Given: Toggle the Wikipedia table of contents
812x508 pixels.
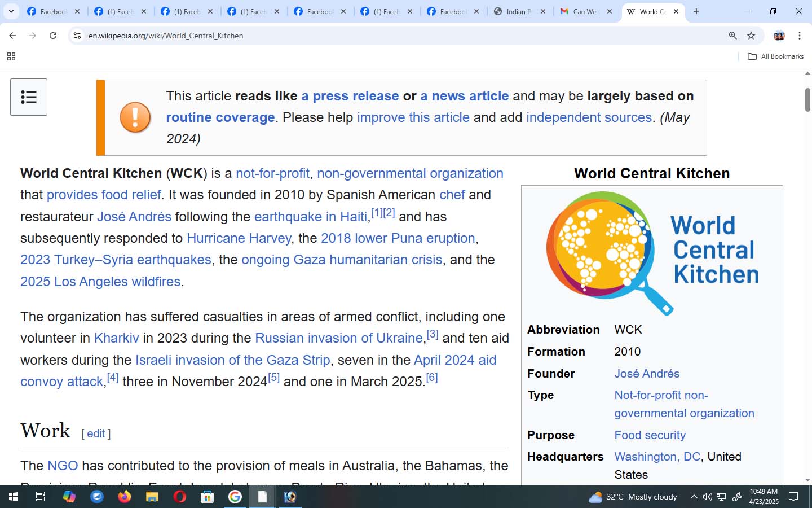Looking at the screenshot, I should pyautogui.click(x=29, y=97).
